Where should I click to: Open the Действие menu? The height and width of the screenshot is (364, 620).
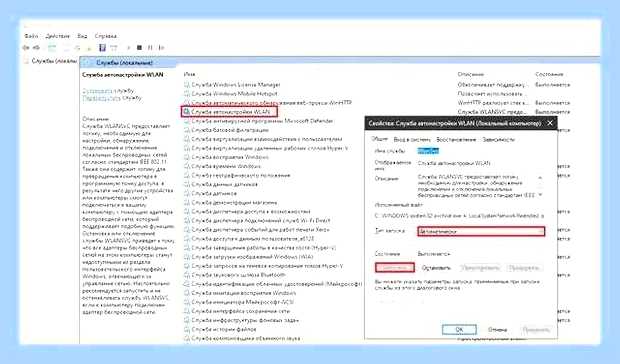(57, 36)
